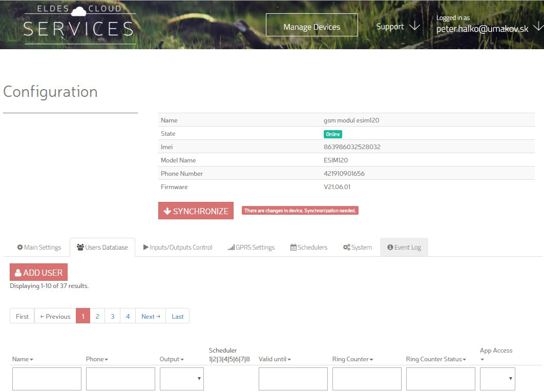Open the System tab

[x=357, y=247]
